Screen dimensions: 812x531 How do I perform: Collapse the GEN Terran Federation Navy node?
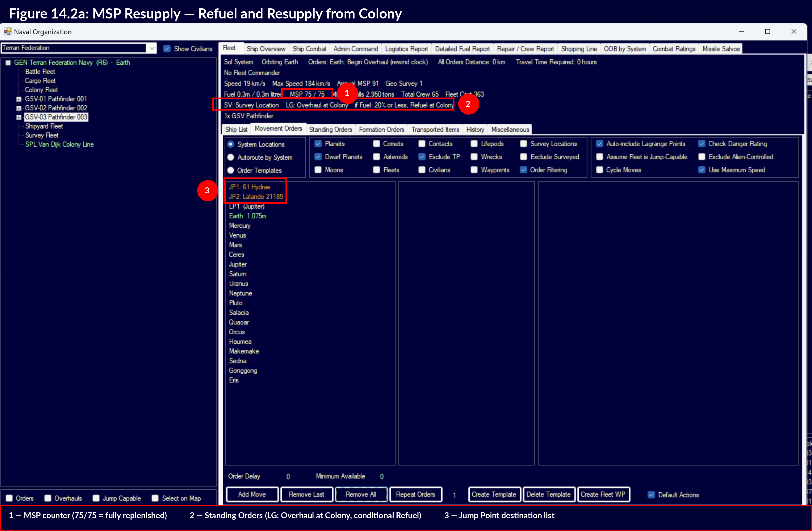[8, 63]
